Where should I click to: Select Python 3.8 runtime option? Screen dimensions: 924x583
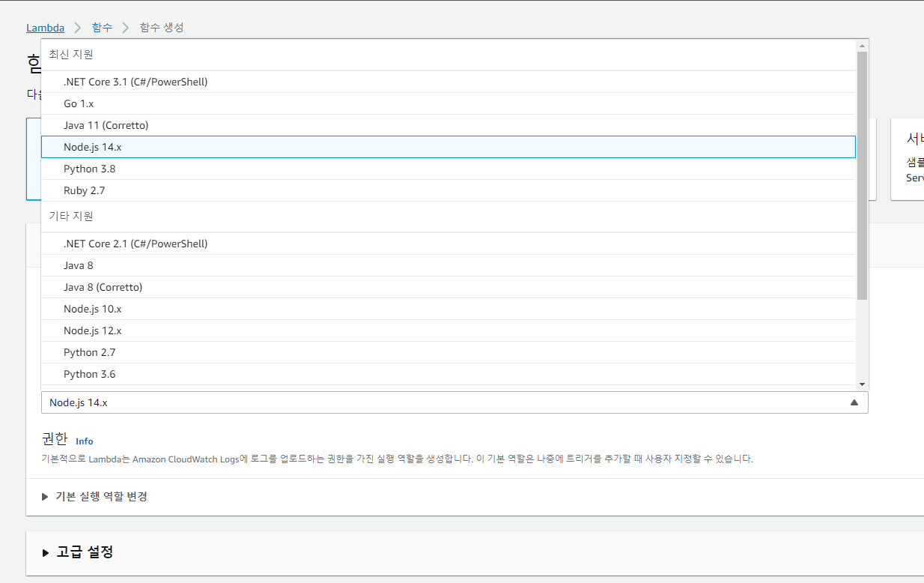pos(448,169)
